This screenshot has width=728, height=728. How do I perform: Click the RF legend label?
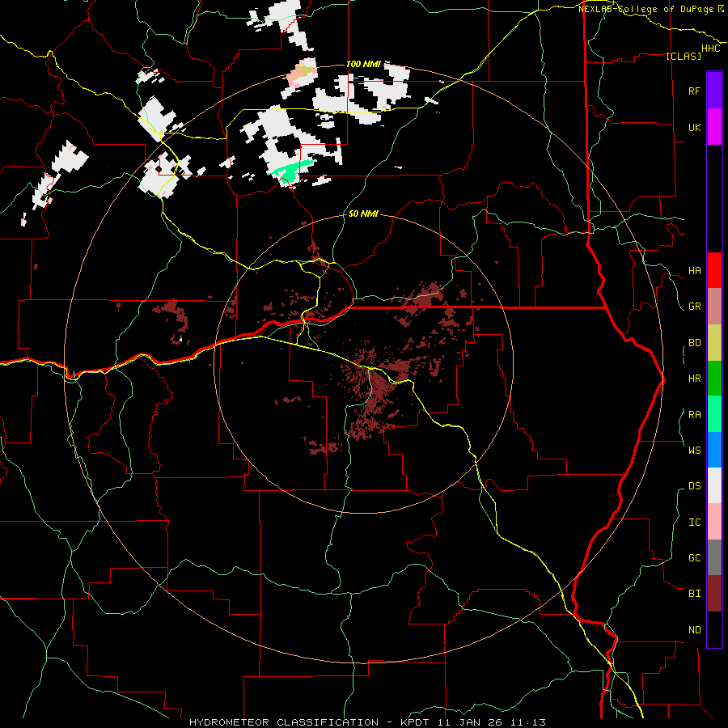pos(694,91)
